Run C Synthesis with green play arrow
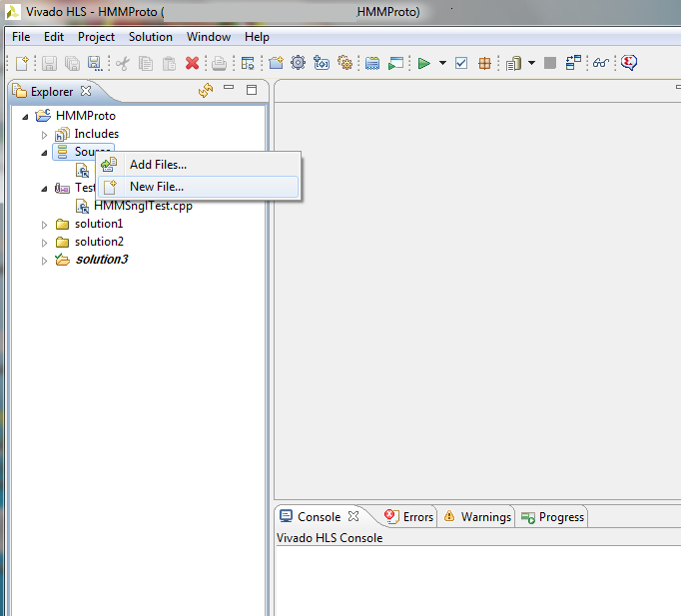 click(424, 63)
